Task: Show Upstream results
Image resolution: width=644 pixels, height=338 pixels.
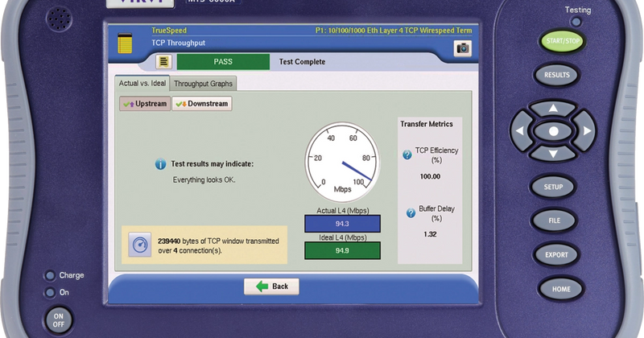Action: pyautogui.click(x=145, y=104)
